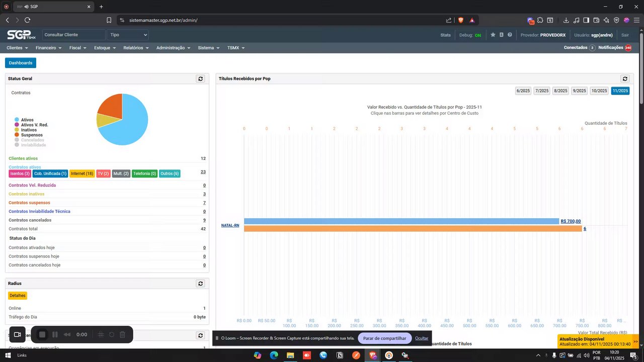Open the browser hamburger main menu

point(636,20)
